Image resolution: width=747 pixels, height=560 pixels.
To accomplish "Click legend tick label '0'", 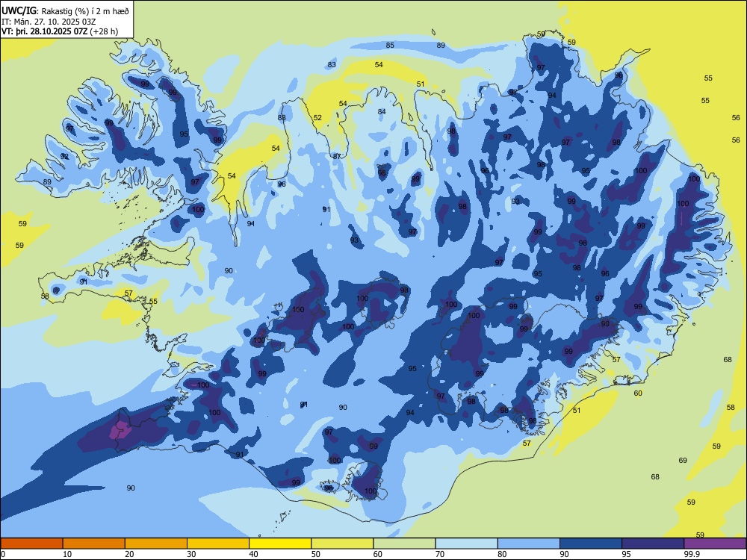I will pyautogui.click(x=3, y=554).
